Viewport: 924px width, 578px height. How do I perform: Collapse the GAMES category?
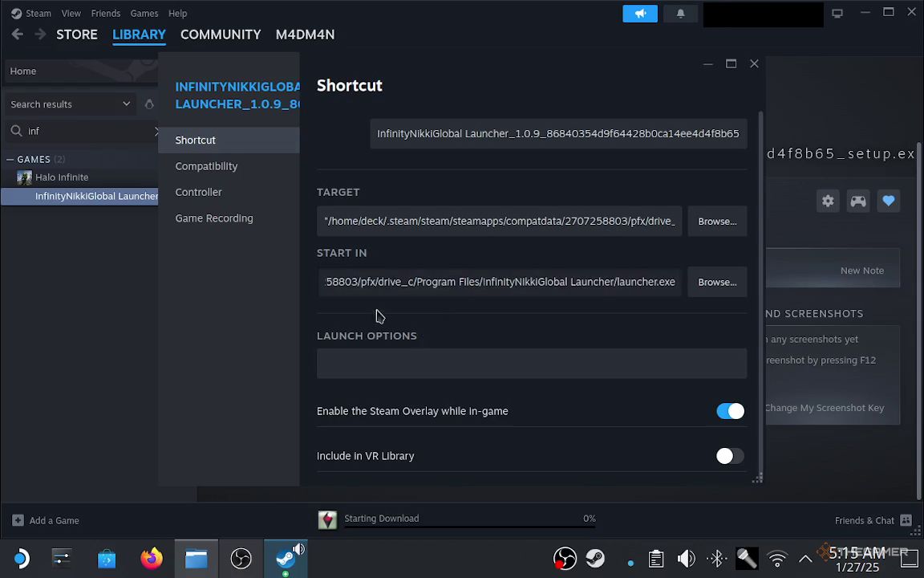[x=10, y=159]
